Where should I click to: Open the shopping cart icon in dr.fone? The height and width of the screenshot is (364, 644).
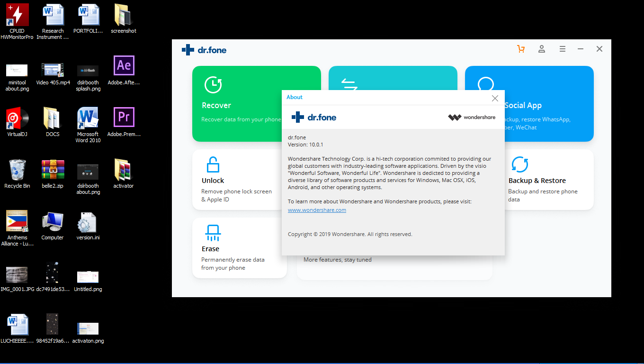pos(521,49)
